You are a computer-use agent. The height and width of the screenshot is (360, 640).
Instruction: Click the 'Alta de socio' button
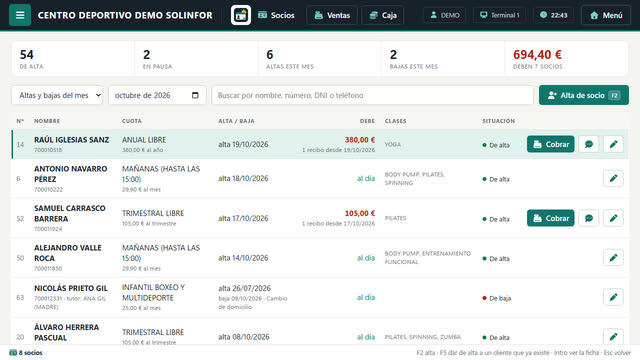584,95
